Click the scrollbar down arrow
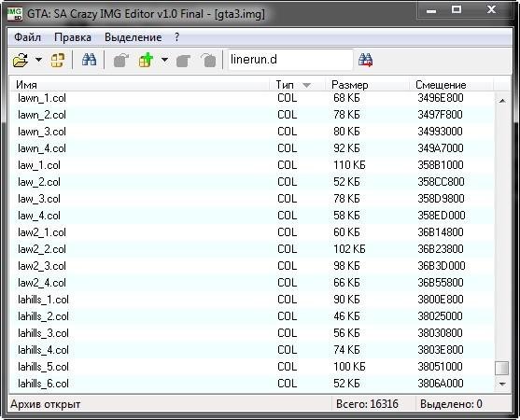This screenshot has height=420, width=520. click(x=502, y=385)
